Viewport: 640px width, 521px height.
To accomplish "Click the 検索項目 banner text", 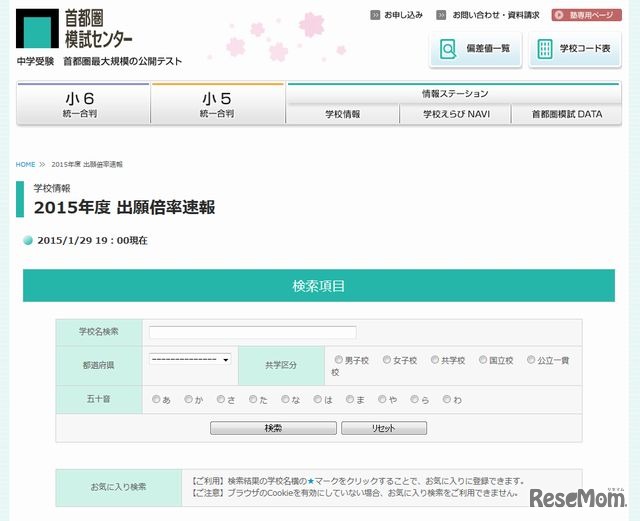I will 319,286.
